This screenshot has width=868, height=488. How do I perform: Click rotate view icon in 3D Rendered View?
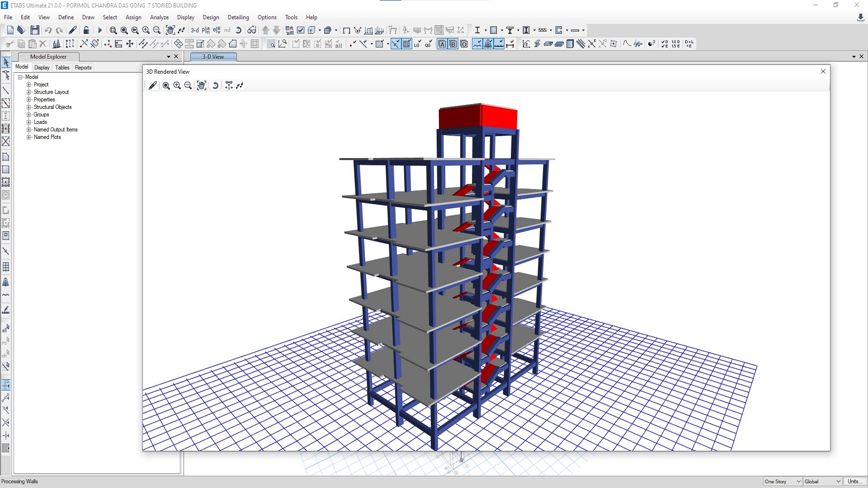[x=216, y=85]
